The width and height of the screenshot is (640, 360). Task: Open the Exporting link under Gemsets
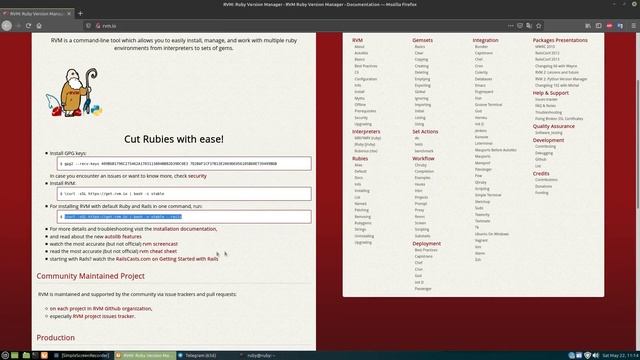422,85
